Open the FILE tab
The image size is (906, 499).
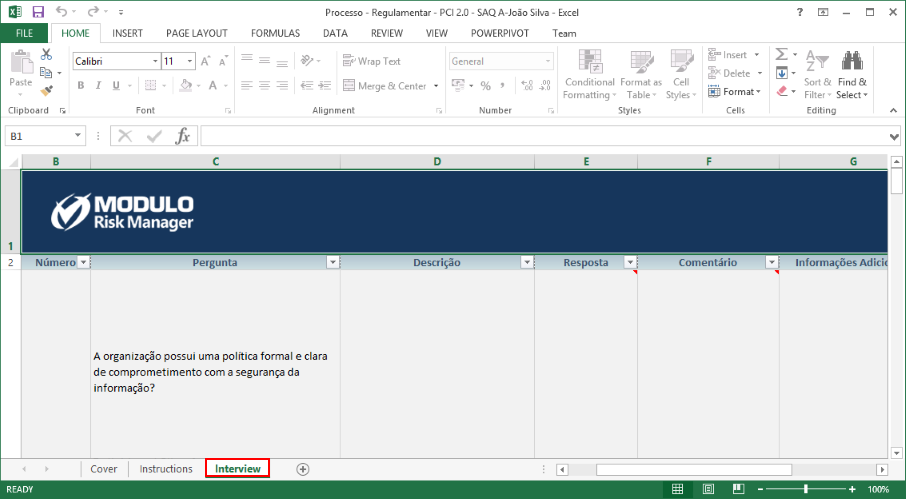pyautogui.click(x=24, y=33)
